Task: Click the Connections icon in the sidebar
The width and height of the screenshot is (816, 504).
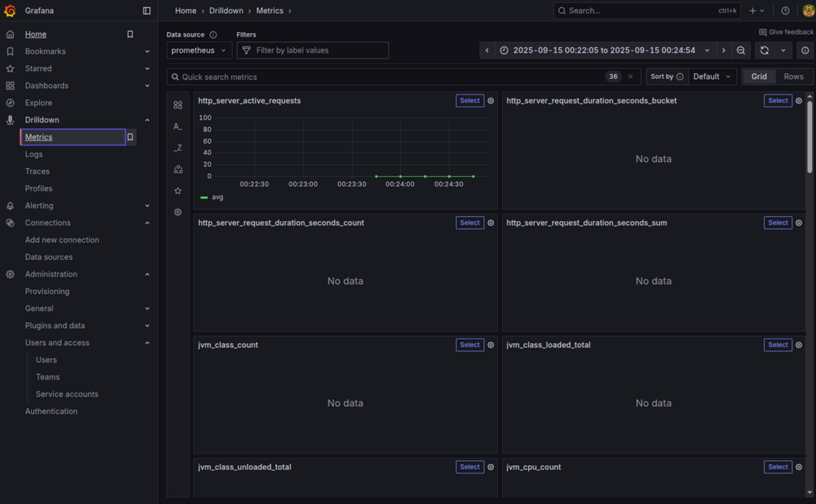Action: (x=10, y=223)
